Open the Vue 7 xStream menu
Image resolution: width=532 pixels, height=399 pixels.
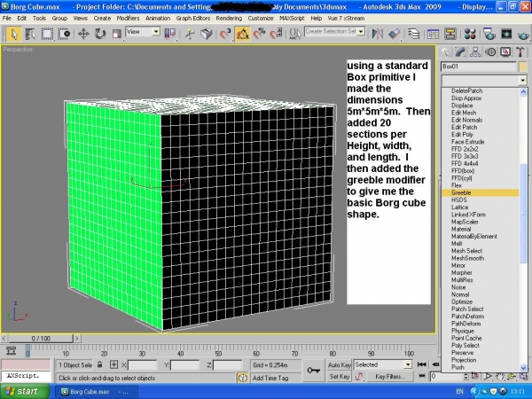point(346,19)
